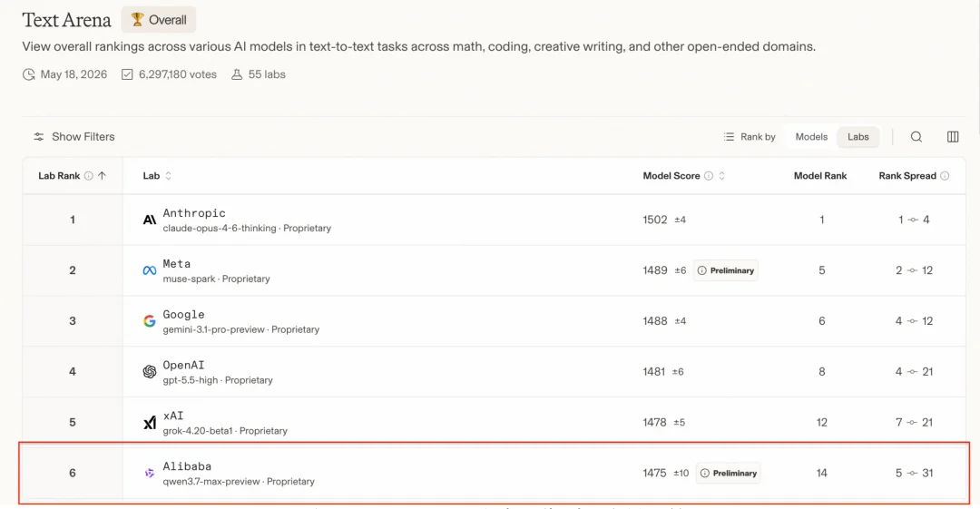
Task: Open the xAI lab name
Action: [x=173, y=416]
